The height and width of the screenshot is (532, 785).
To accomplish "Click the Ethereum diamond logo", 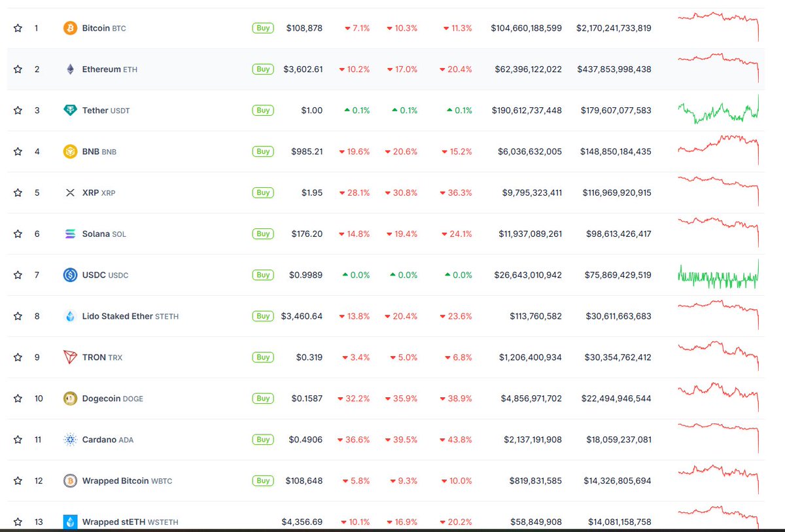I will click(70, 69).
